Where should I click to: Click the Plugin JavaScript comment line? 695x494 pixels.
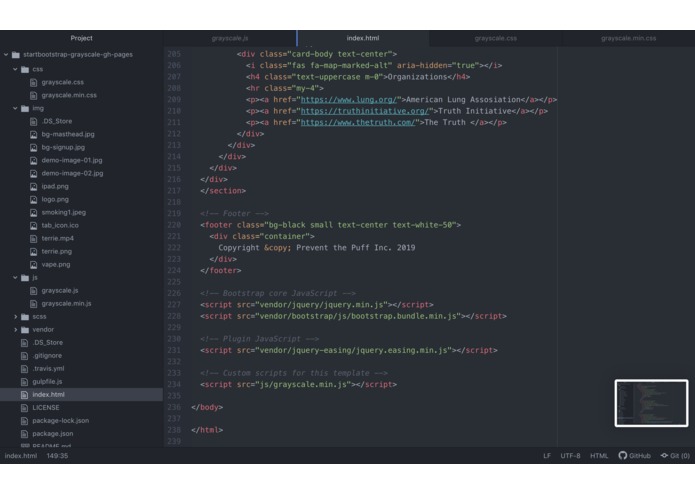point(259,339)
